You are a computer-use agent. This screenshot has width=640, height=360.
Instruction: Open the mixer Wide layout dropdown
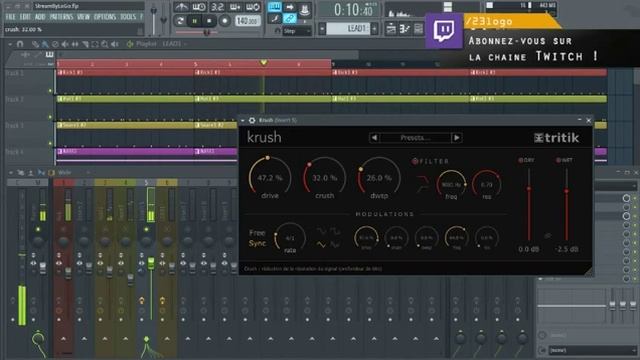(73, 173)
